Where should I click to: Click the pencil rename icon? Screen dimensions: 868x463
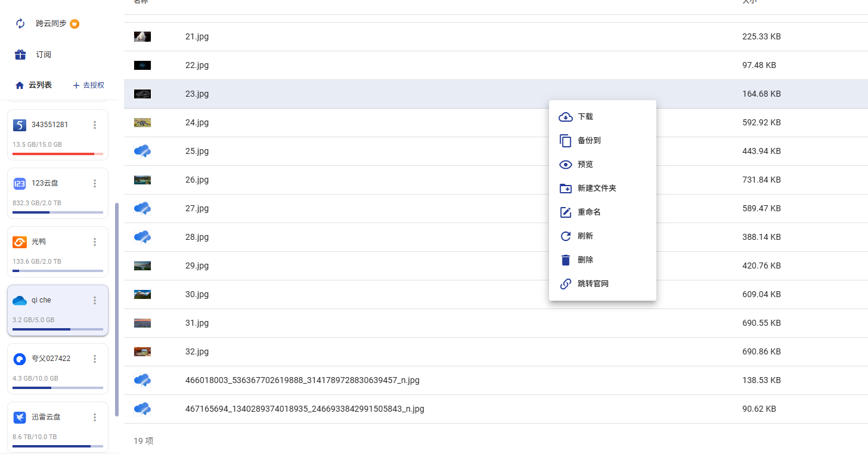(566, 212)
